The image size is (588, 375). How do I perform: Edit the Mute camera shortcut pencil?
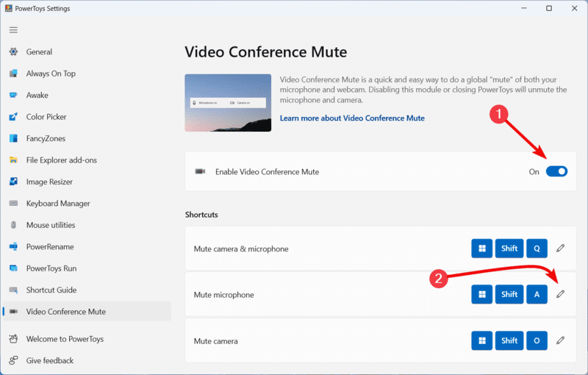pyautogui.click(x=560, y=340)
